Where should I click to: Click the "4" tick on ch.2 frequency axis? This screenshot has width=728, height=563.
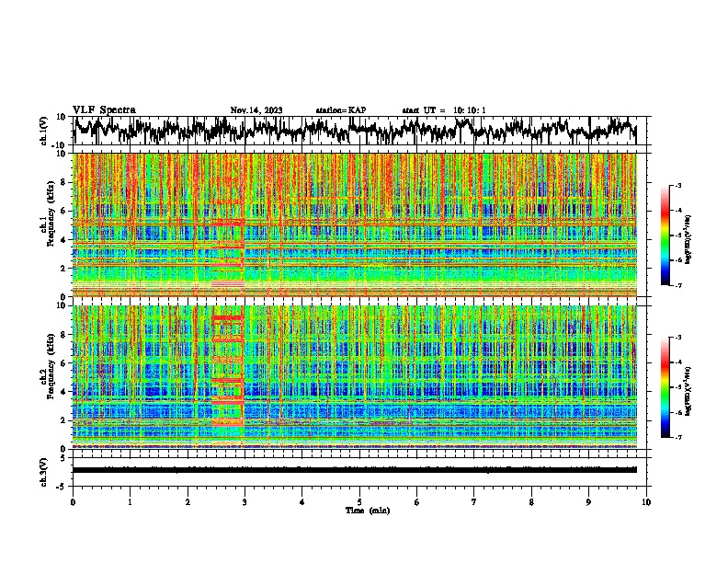pos(64,392)
